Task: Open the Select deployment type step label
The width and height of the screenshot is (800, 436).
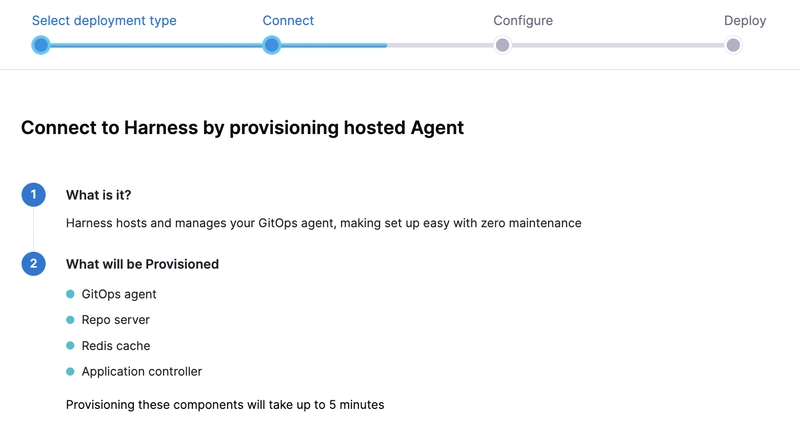Action: pos(104,20)
